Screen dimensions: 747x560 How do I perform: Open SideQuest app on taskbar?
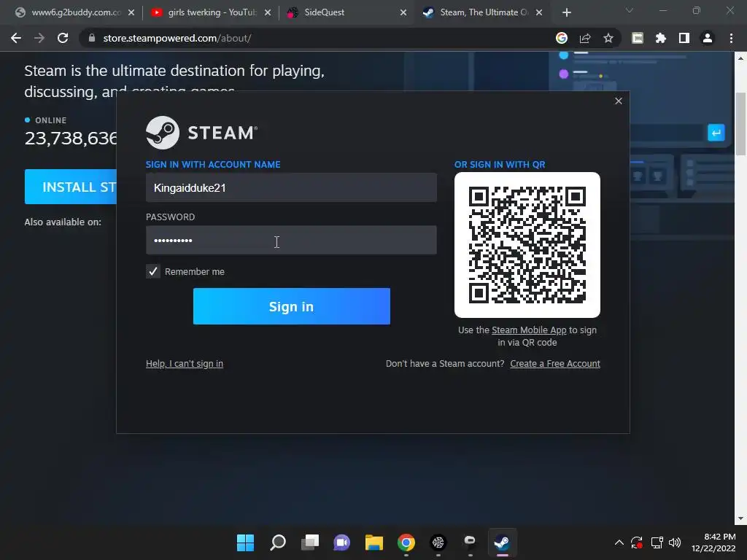pos(438,542)
